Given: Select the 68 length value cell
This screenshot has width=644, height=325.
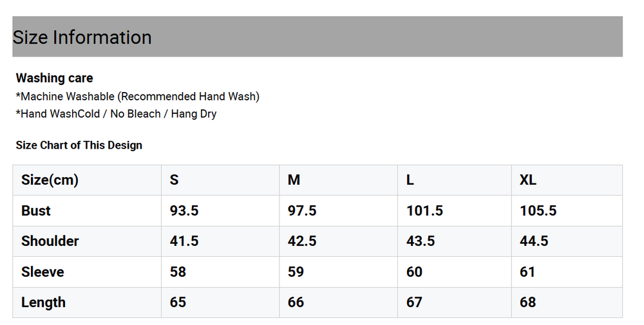Looking at the screenshot, I should click(567, 302).
